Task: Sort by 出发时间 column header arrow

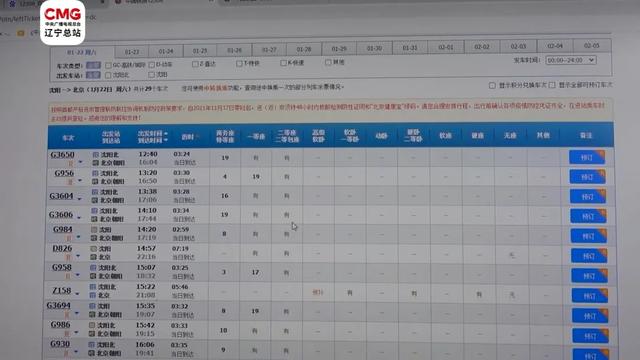Action: point(165,134)
